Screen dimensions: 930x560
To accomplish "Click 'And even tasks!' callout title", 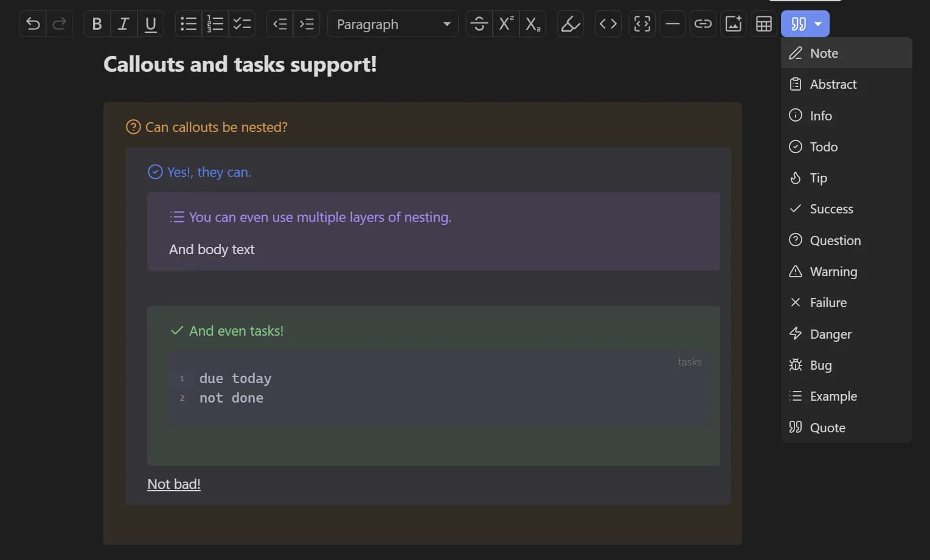I will click(237, 331).
